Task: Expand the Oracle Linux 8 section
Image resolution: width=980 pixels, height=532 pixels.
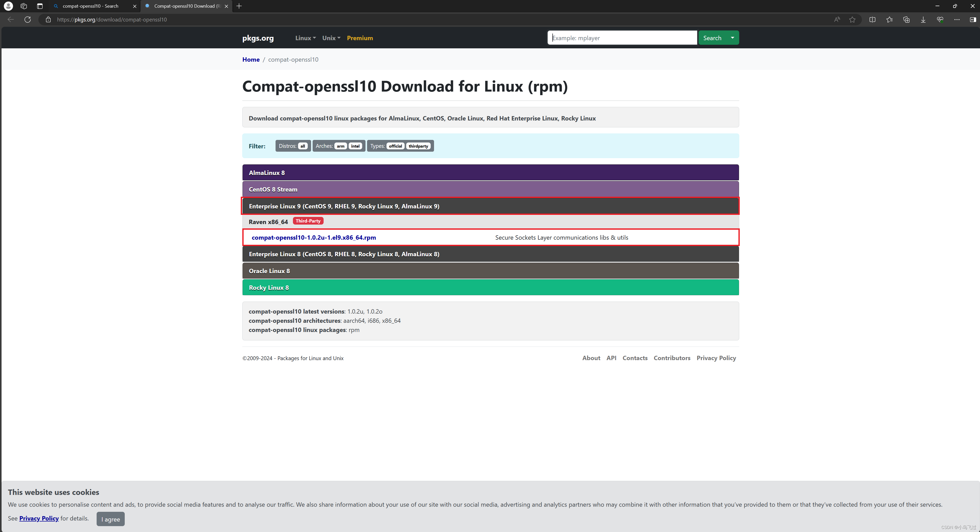Action: (x=490, y=271)
